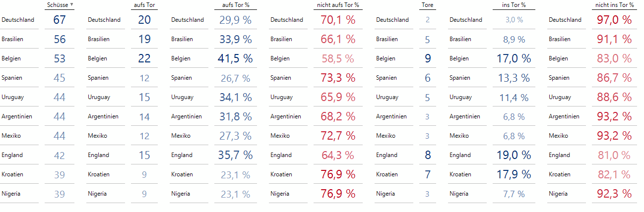Viewport: 644px width, 212px height.
Task: Select Kroatien label in the Tore table
Action: tap(387, 174)
